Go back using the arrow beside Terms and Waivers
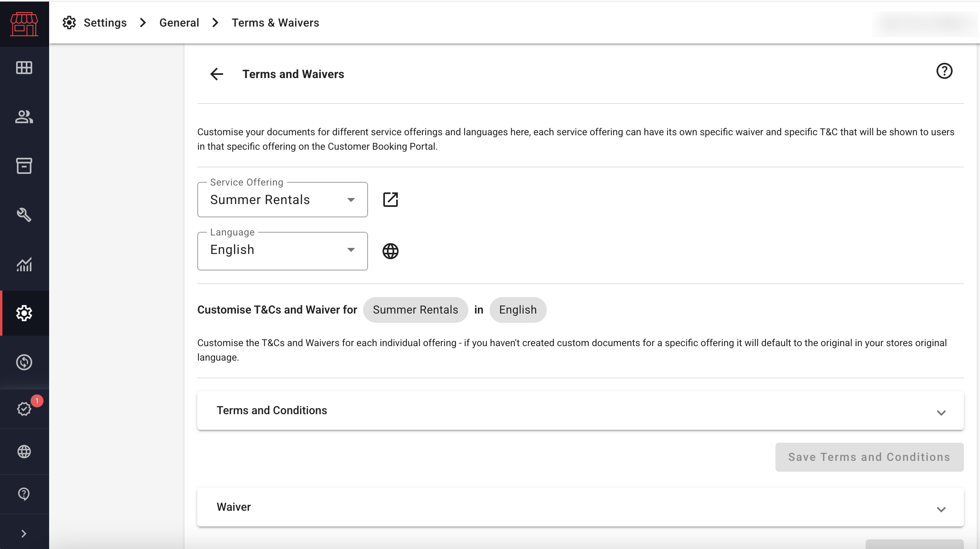Screen dimensions: 980x549 [217, 74]
